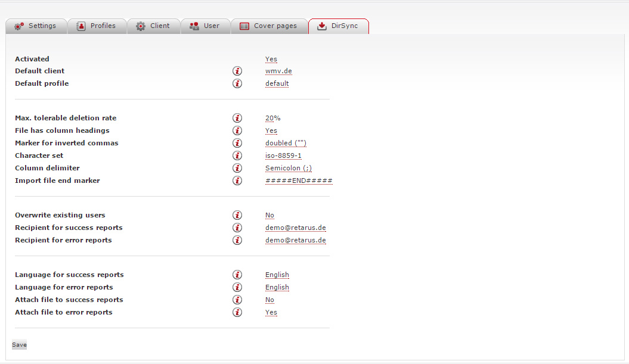The width and height of the screenshot is (629, 364).
Task: Open info tooltip for Max. tolerable deletion rate
Action: tap(237, 118)
